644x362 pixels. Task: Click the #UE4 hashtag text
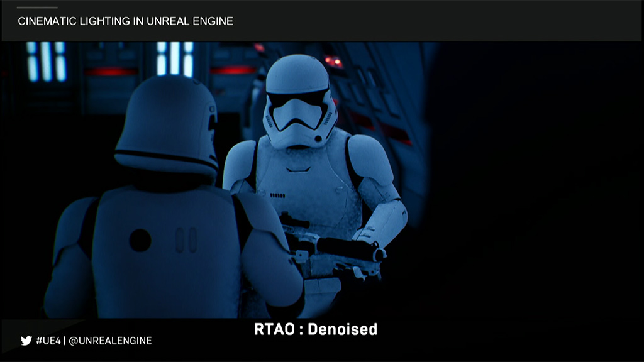(x=48, y=341)
